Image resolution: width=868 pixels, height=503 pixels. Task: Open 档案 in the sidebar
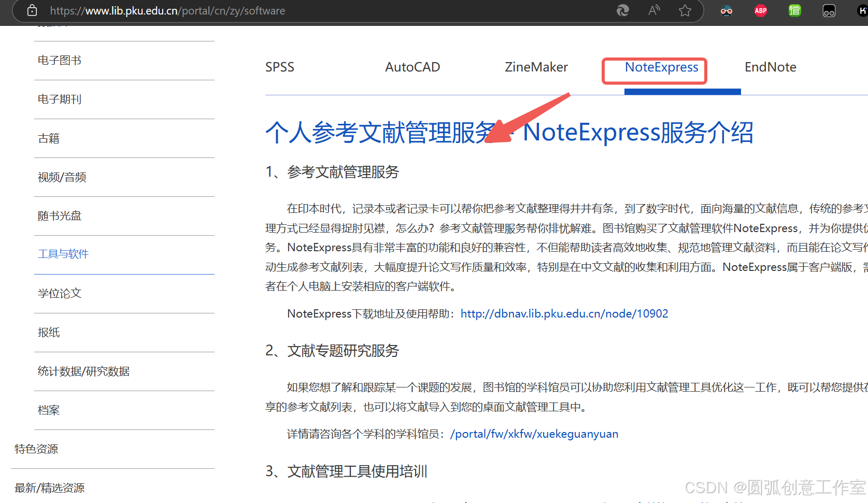pyautogui.click(x=49, y=410)
